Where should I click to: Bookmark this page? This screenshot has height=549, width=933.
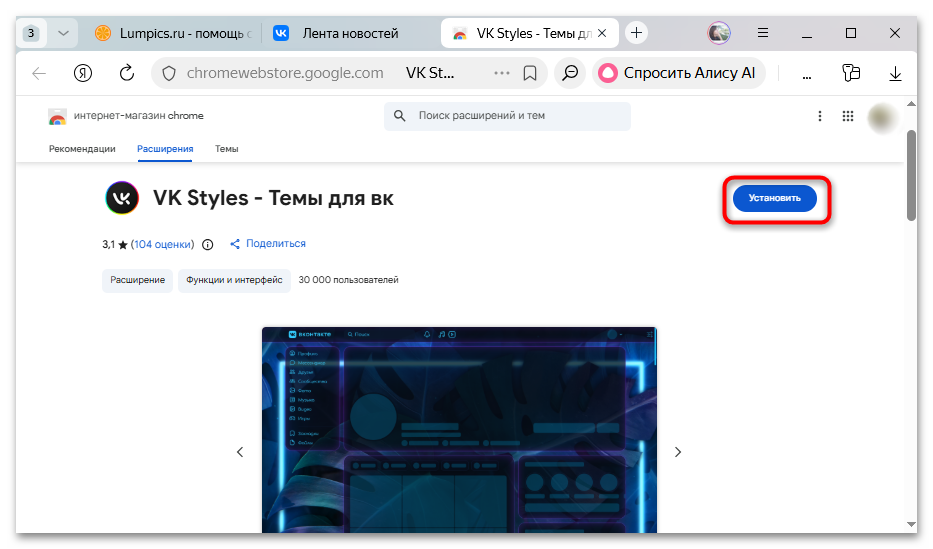point(530,73)
